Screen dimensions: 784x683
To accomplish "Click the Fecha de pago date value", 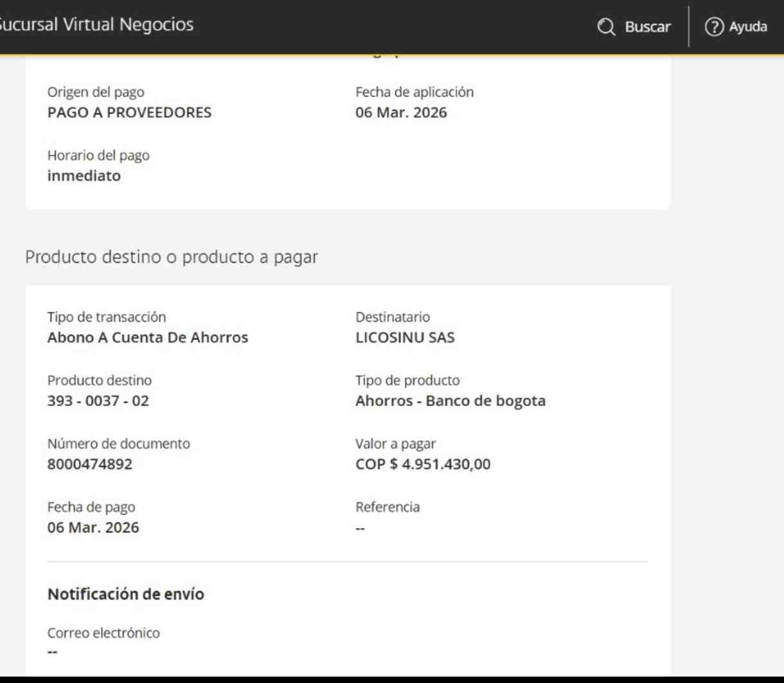I will (93, 528).
